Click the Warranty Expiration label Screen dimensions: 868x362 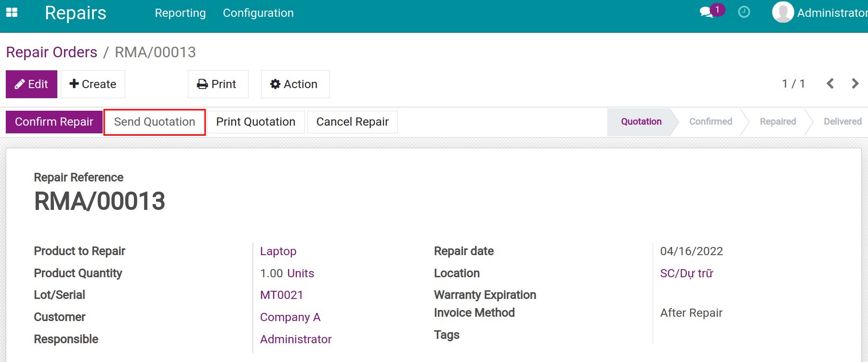[x=485, y=295]
